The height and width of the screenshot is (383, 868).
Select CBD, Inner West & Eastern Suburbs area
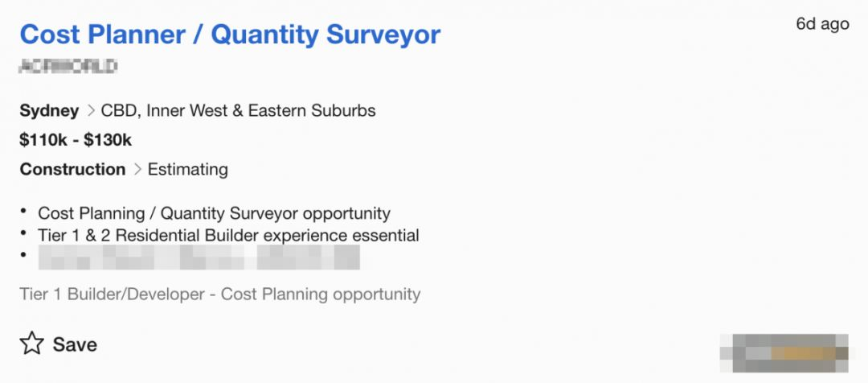tap(238, 111)
